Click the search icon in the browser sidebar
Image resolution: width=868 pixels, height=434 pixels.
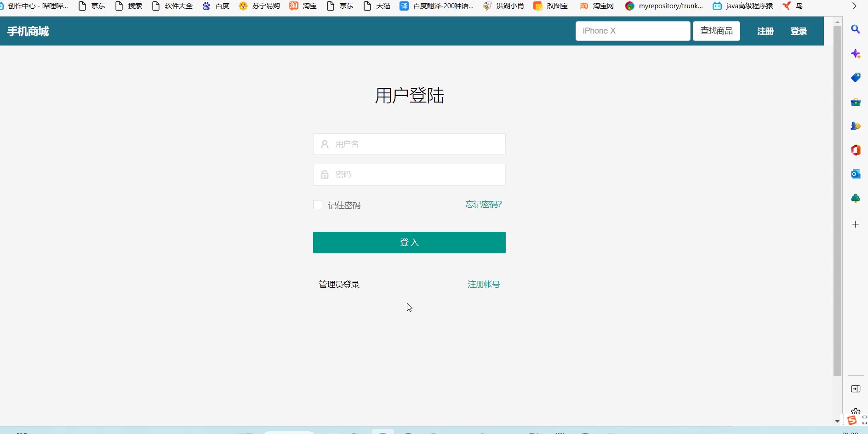855,29
